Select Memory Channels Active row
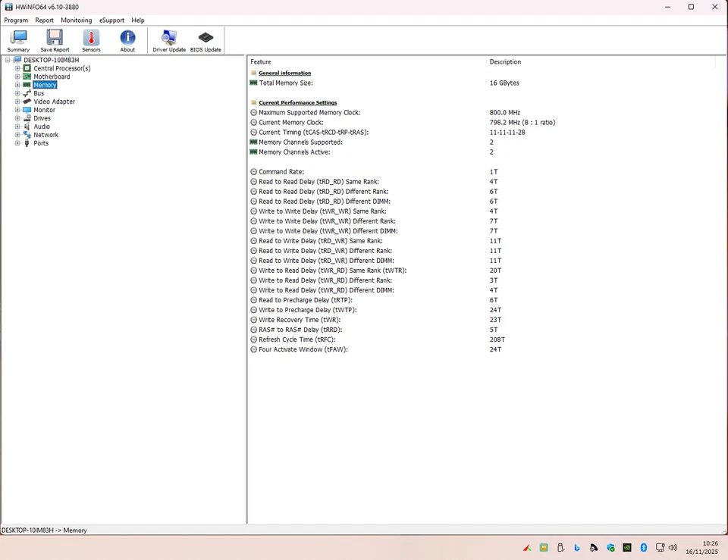Screen dimensions: 728x560 pyautogui.click(x=481, y=152)
